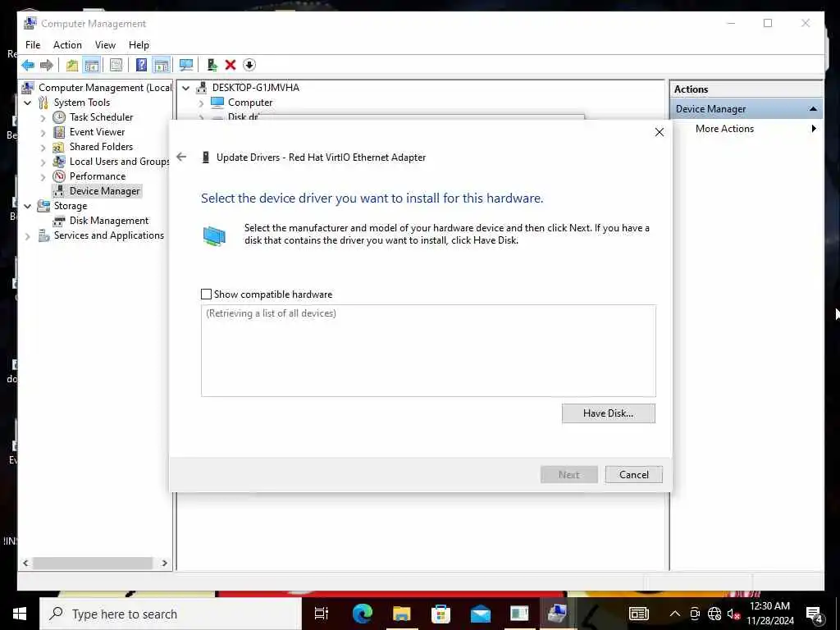Select Services and Applications node
Viewport: 840px width, 630px height.
tap(109, 235)
